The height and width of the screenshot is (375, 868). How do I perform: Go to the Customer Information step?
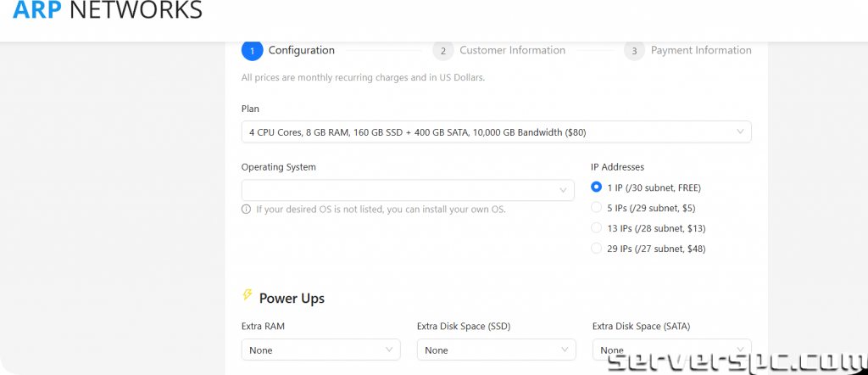[512, 51]
